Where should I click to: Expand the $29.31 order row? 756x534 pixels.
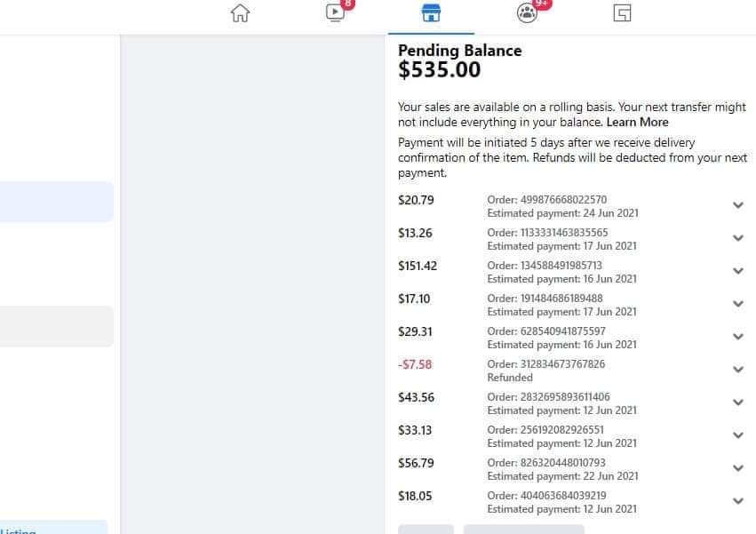737,337
